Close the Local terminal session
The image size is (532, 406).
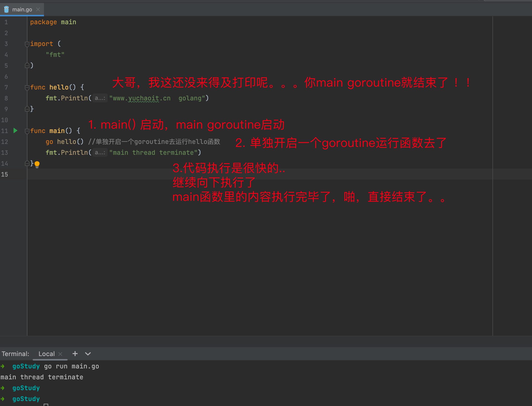coord(61,354)
